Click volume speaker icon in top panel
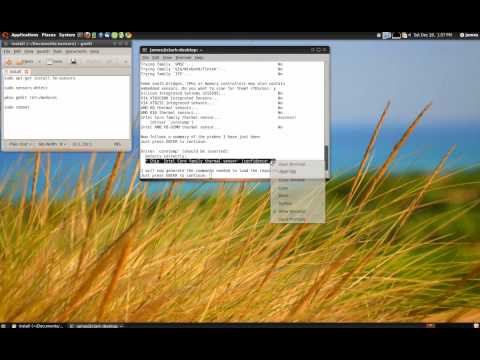The width and height of the screenshot is (480, 360). click(x=410, y=35)
